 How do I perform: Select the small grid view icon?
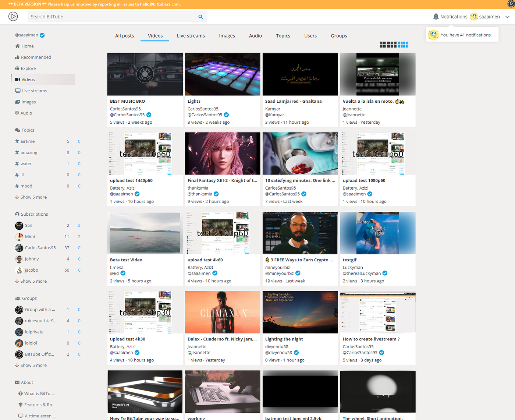coord(403,45)
